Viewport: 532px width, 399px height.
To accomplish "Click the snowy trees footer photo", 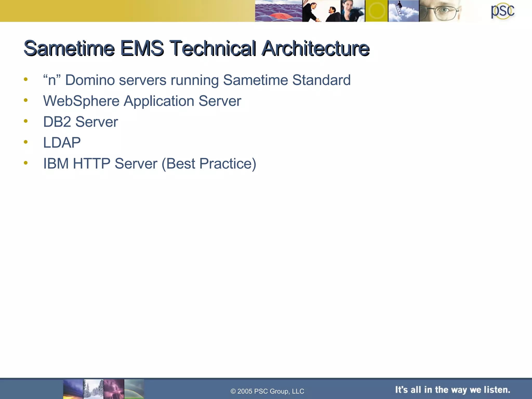I will click(x=93, y=389).
